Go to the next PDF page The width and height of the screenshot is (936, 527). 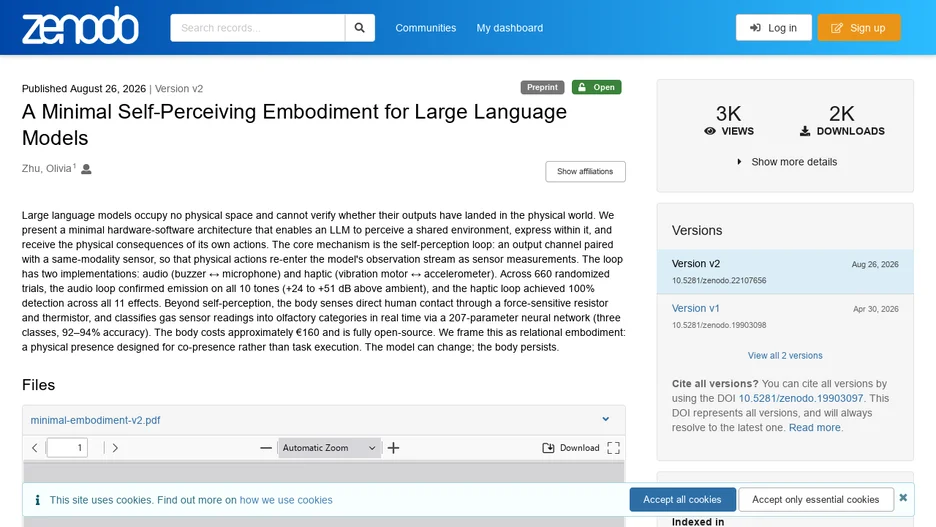(x=115, y=448)
